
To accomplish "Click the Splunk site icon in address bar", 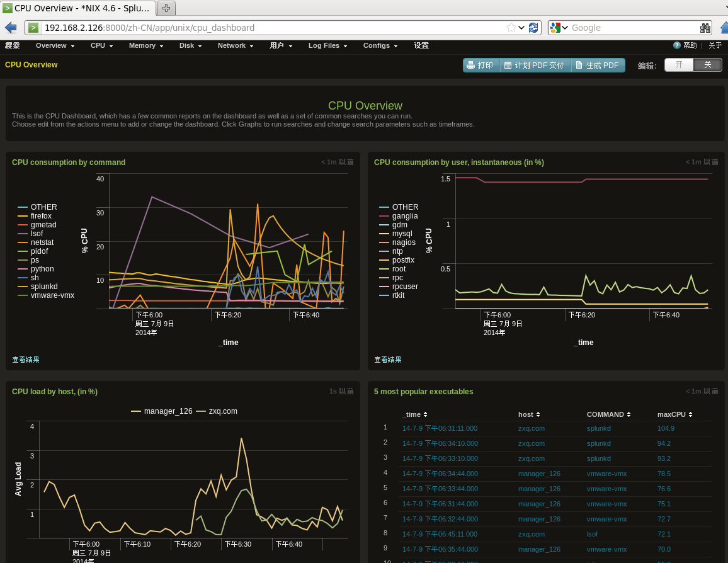I will click(33, 28).
